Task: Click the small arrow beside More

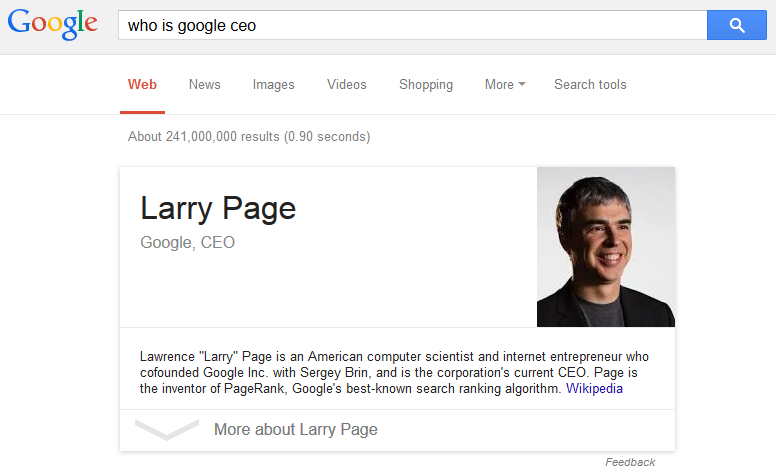Action: coord(522,85)
